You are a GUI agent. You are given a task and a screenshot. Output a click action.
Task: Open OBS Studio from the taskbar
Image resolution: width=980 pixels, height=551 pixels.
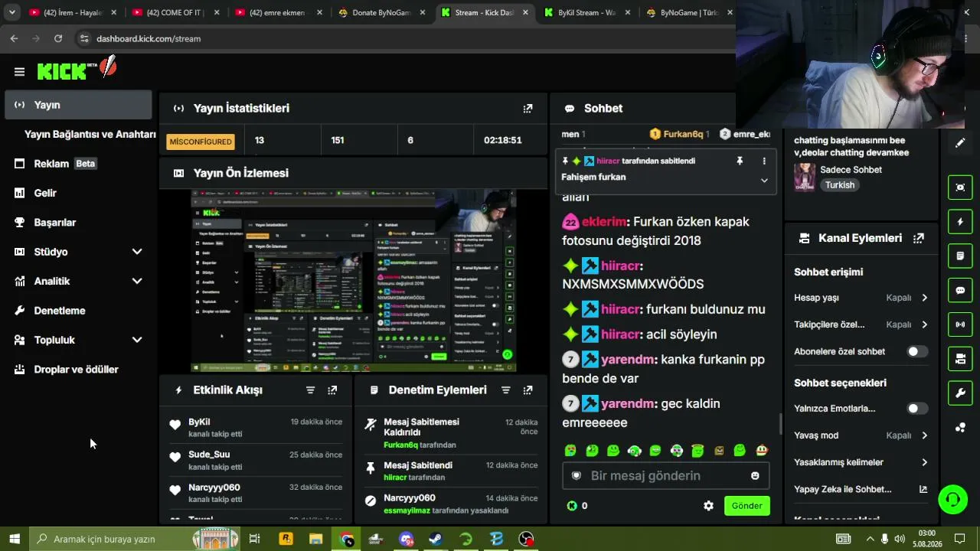(526, 539)
